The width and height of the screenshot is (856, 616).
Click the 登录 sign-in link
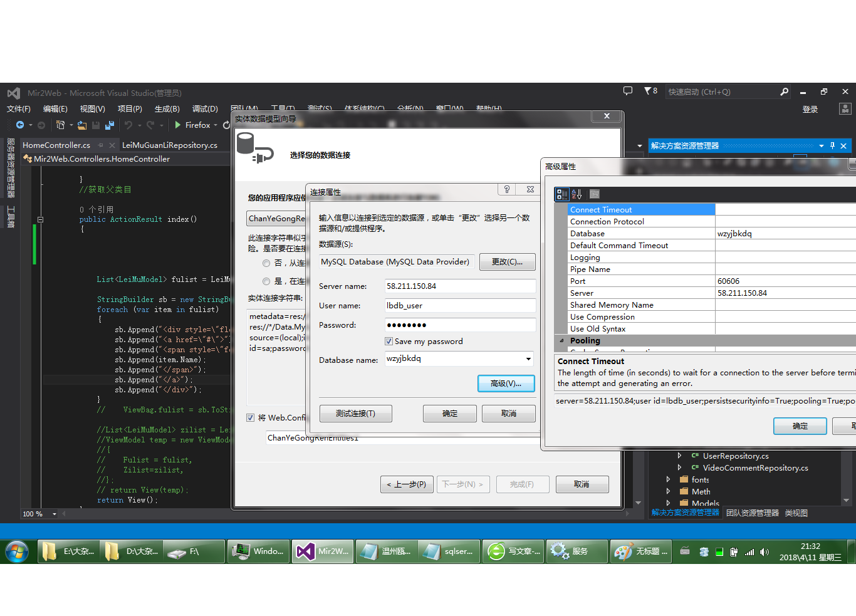810,109
